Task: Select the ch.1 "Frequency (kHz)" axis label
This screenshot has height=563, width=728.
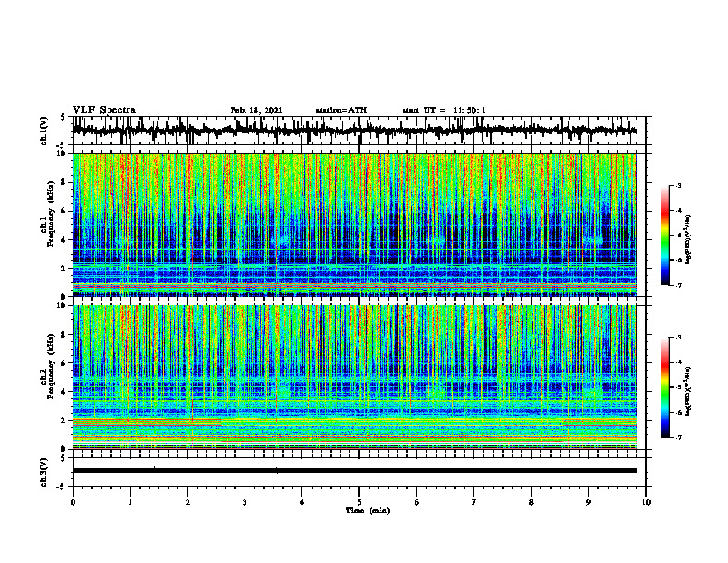Action: [51, 214]
